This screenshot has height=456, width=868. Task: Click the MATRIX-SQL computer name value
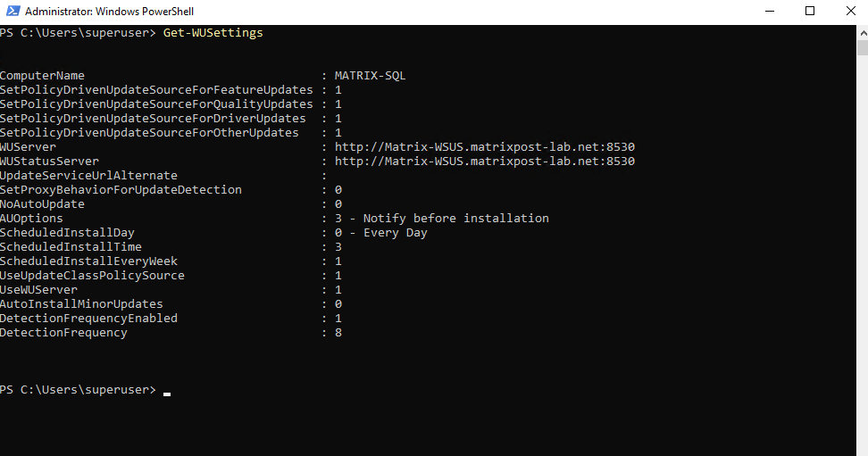370,76
